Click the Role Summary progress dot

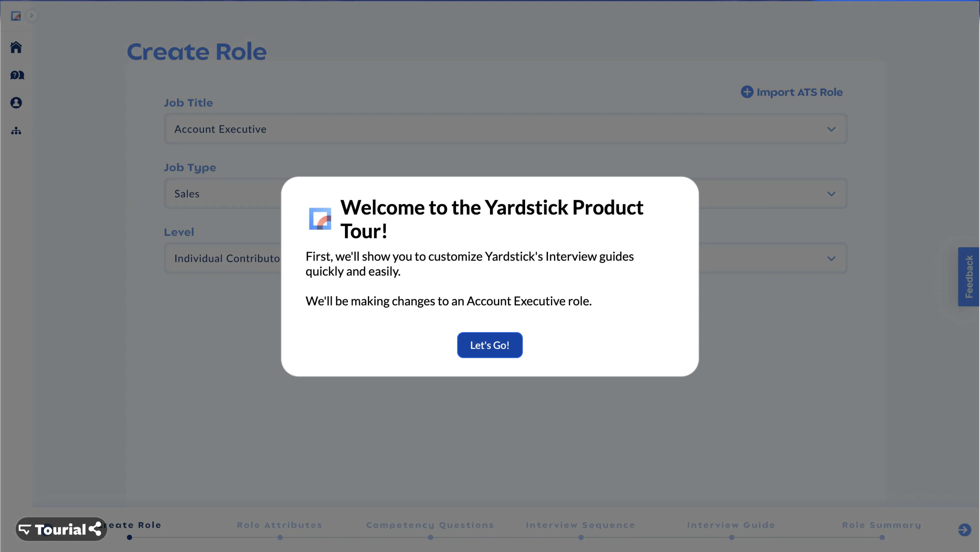[882, 537]
